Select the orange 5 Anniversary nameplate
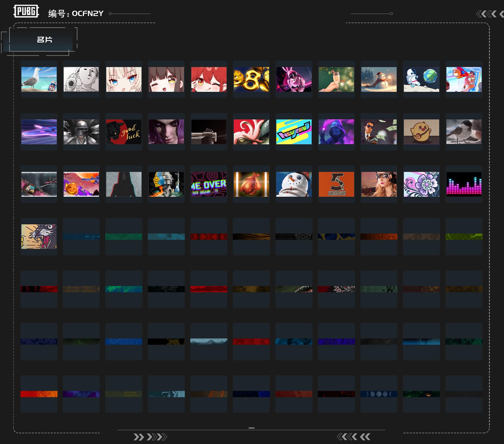Screen dimensions: 504x444 point(337,184)
